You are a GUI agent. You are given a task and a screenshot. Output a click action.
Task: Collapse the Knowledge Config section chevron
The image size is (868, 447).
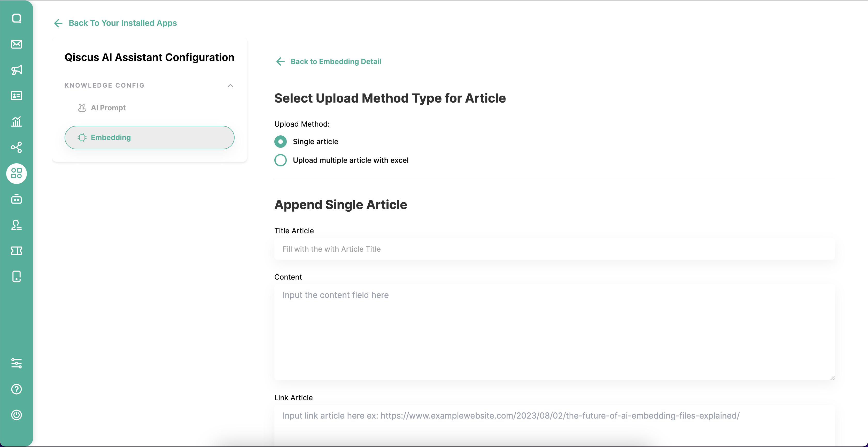pos(230,85)
